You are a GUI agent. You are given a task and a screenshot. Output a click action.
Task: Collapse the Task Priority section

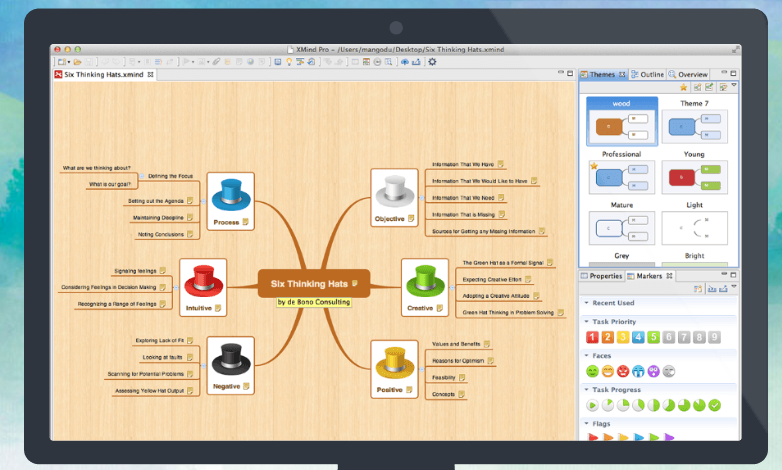coord(585,321)
